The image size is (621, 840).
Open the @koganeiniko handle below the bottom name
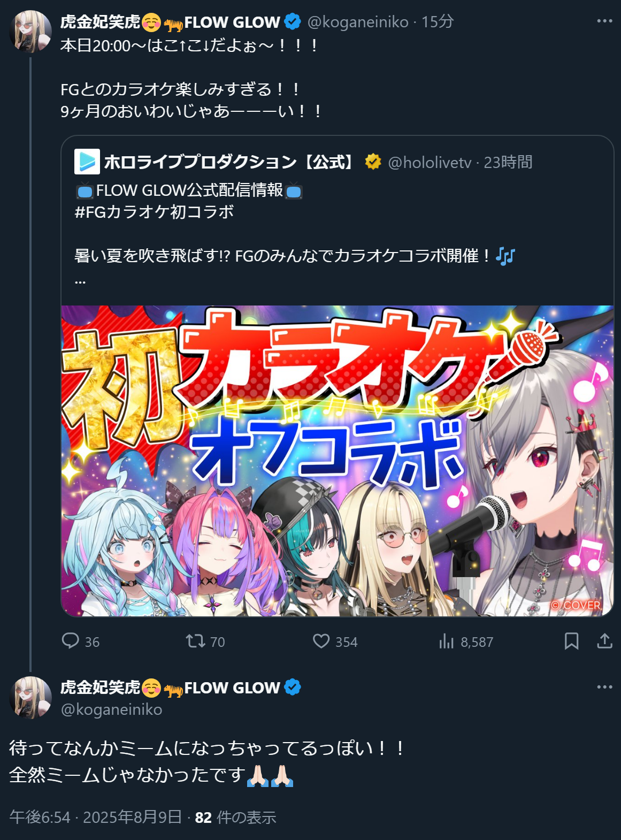click(111, 709)
